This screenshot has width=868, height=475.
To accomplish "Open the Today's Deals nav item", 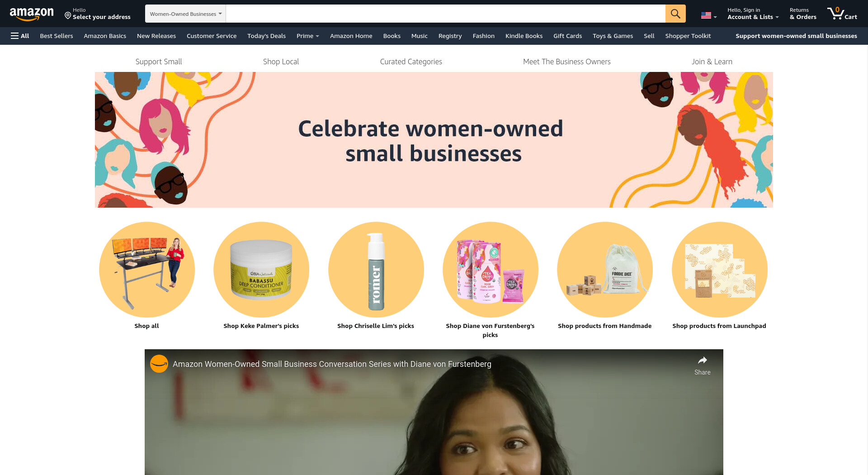I will [x=266, y=36].
